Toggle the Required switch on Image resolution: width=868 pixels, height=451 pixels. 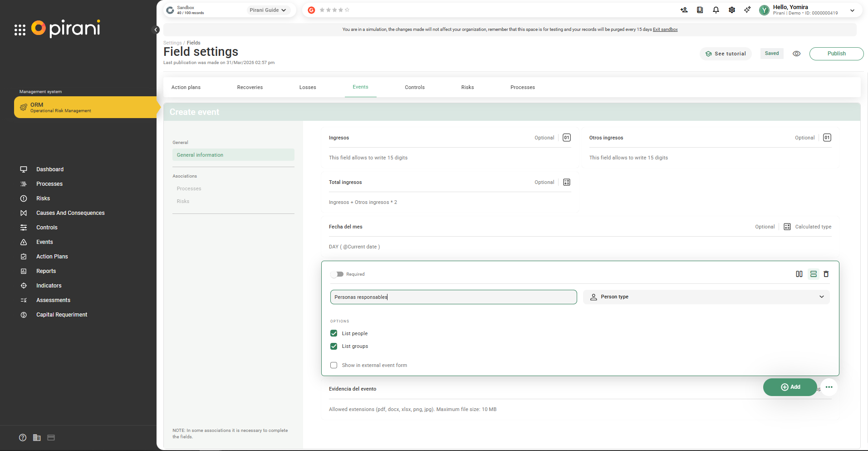pos(337,274)
